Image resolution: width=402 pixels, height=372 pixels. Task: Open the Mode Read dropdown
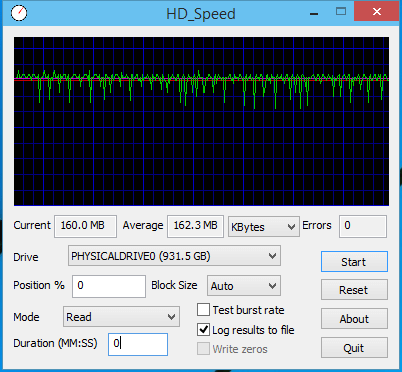pos(121,317)
